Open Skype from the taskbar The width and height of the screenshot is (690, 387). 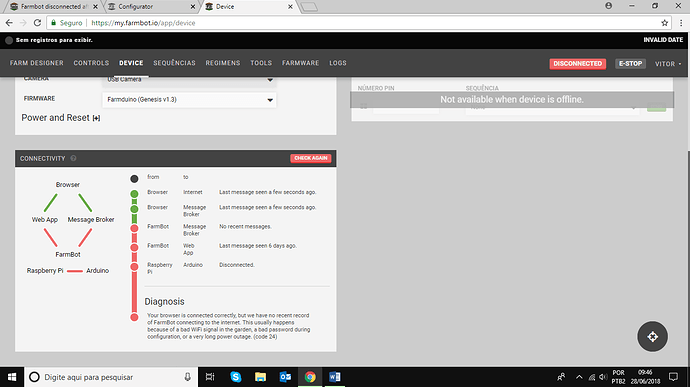(x=235, y=377)
